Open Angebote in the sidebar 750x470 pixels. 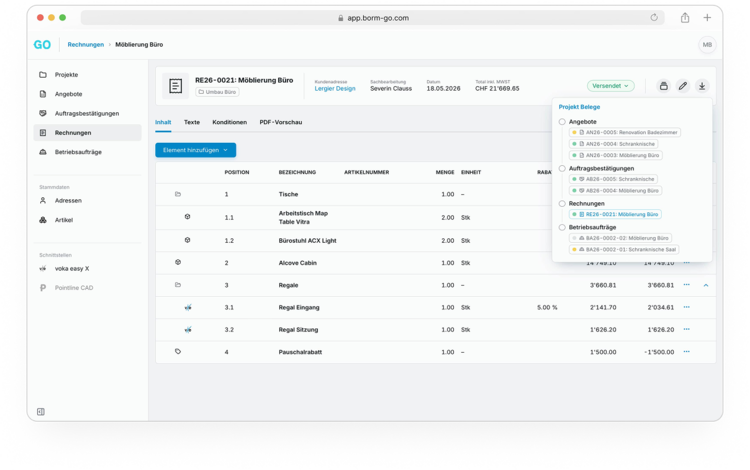(x=68, y=94)
